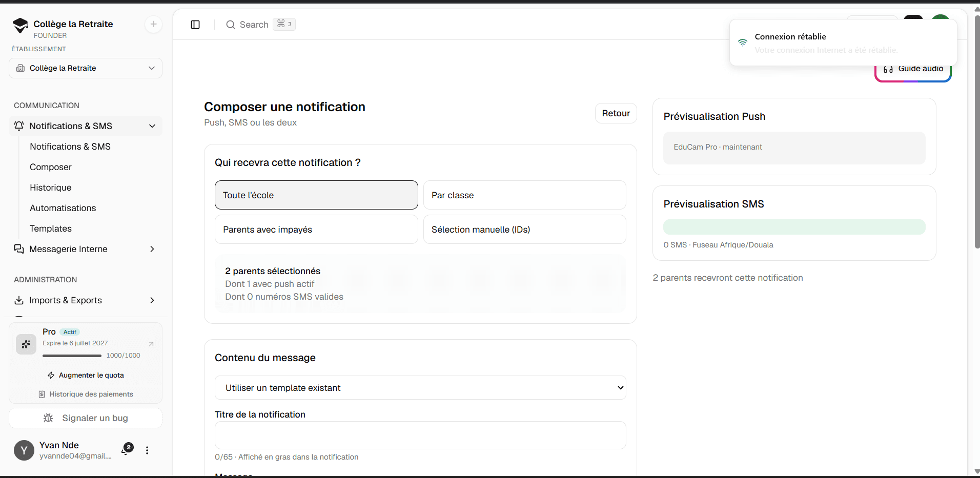The height and width of the screenshot is (478, 980).
Task: Click the graduation cap logo
Action: click(21, 26)
